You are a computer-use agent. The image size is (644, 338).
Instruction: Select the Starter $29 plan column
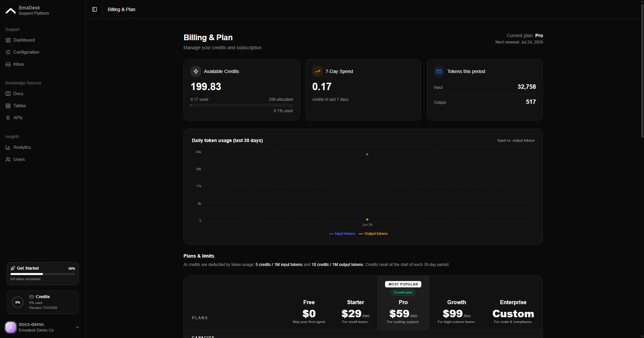pyautogui.click(x=356, y=312)
